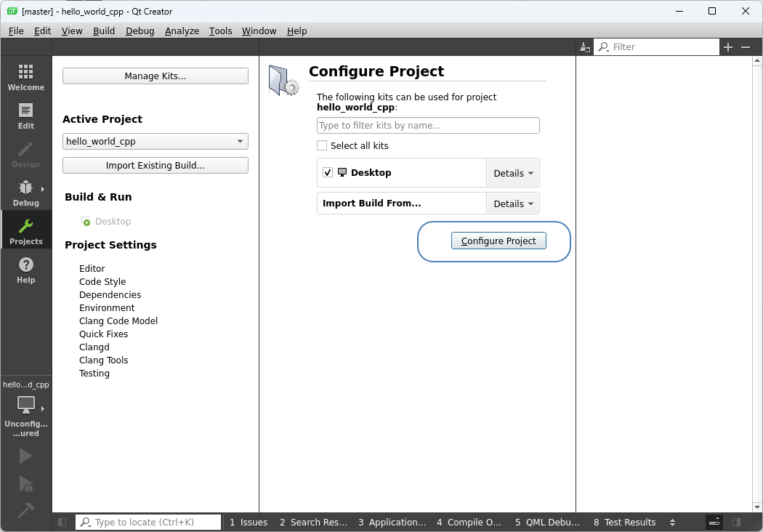Open Editor project settings
Screen dimensions: 763x532
click(92, 269)
